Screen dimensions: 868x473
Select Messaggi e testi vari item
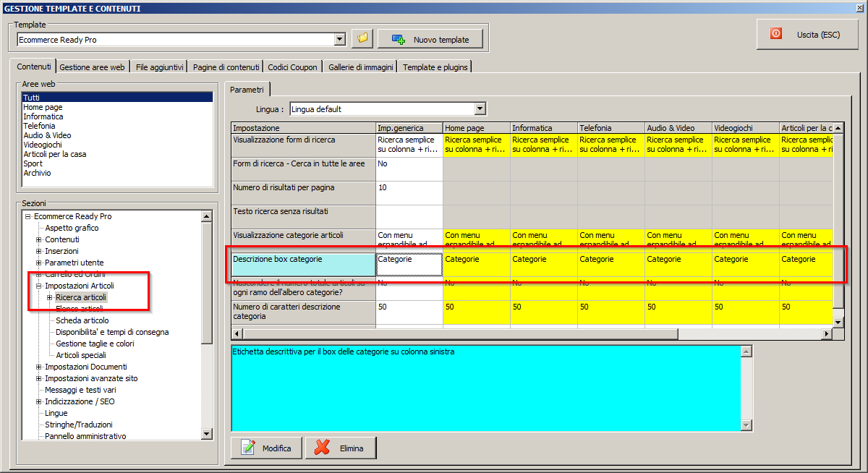click(80, 390)
